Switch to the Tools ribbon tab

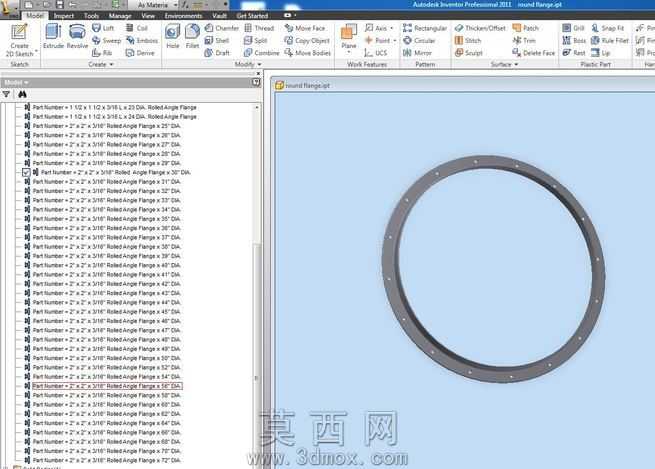point(91,16)
